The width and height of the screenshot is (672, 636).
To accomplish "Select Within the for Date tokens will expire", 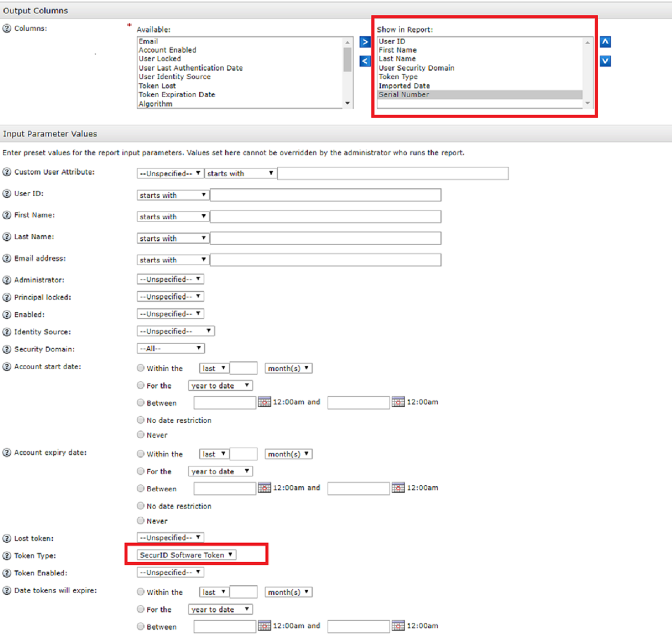I will pos(140,591).
